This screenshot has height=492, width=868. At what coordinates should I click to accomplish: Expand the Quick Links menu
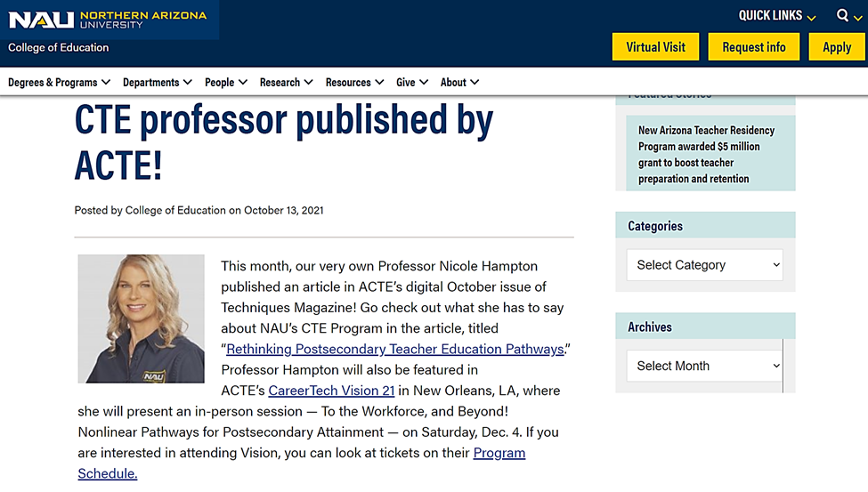(x=776, y=15)
